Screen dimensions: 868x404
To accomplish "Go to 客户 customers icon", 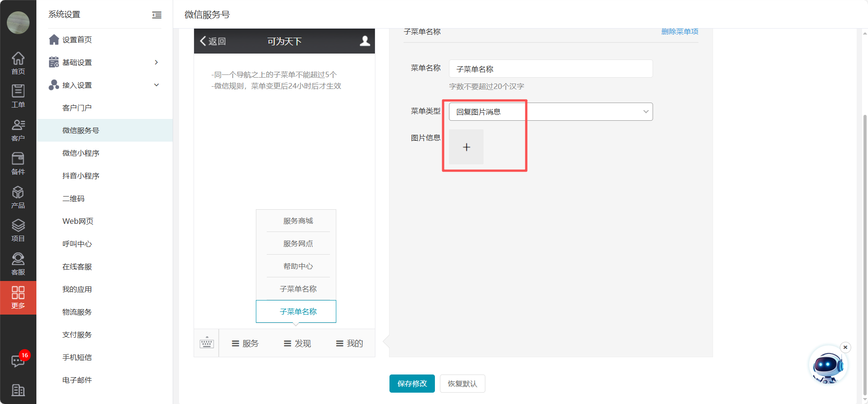I will point(18,130).
